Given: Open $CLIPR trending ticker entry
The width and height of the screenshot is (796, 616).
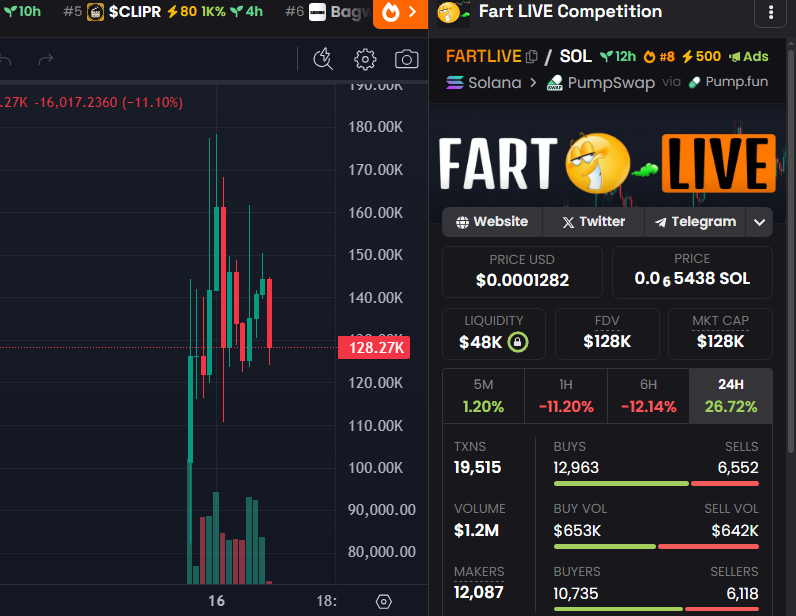Looking at the screenshot, I should tap(162, 12).
